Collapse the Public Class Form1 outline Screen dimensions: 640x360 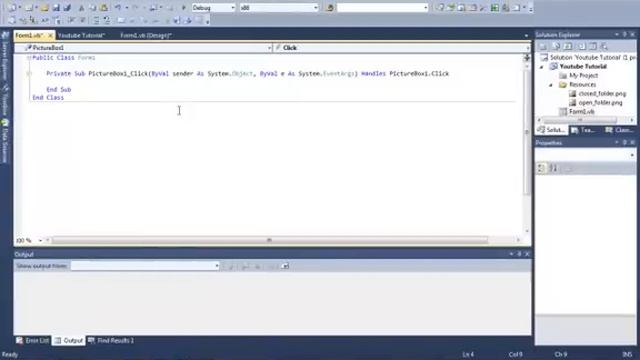point(29,58)
